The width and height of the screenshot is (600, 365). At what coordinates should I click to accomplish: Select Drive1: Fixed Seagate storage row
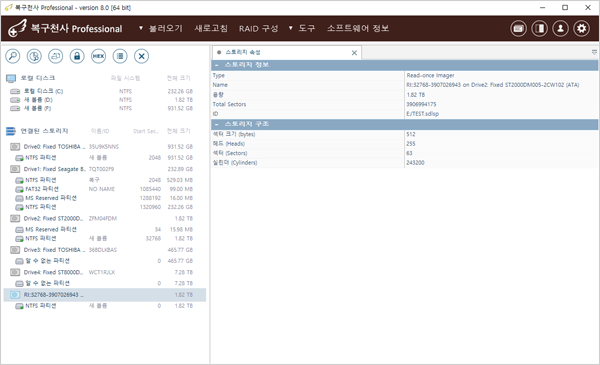104,169
